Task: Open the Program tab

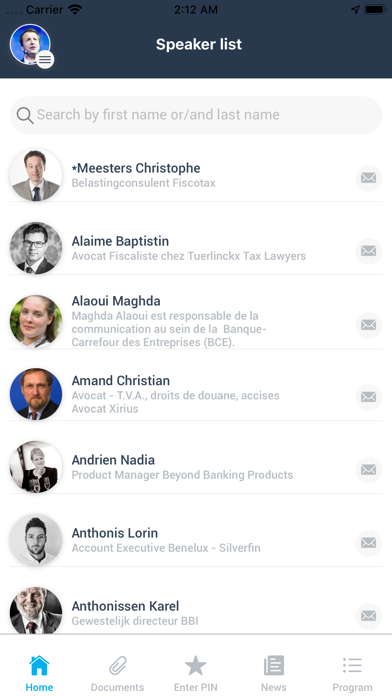Action: tap(352, 673)
